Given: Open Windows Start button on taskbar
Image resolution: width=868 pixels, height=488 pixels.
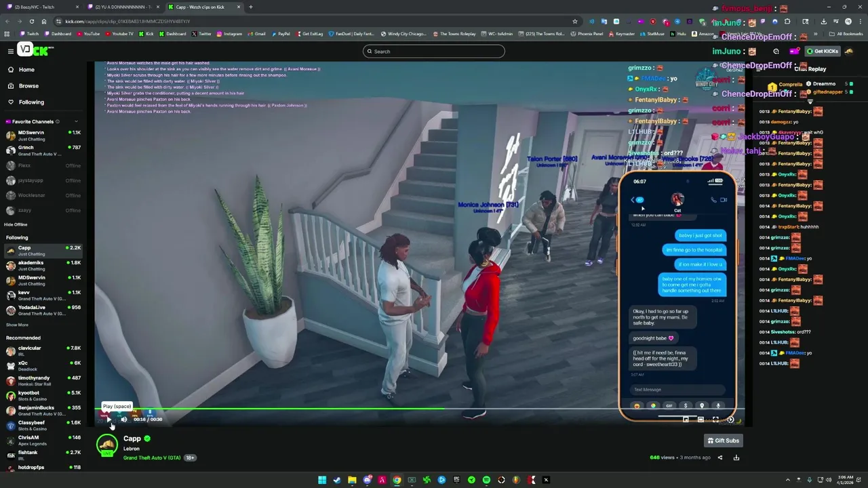Looking at the screenshot, I should (322, 480).
